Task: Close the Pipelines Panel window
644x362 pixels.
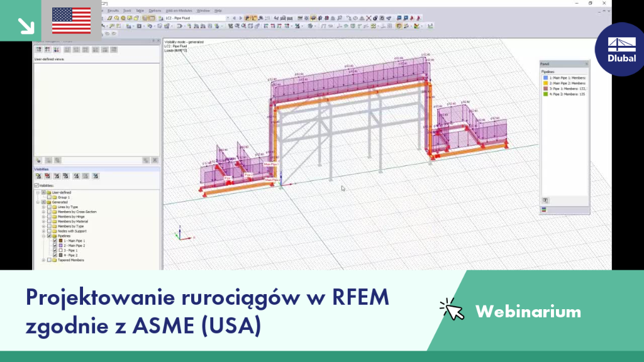Action: [x=587, y=64]
